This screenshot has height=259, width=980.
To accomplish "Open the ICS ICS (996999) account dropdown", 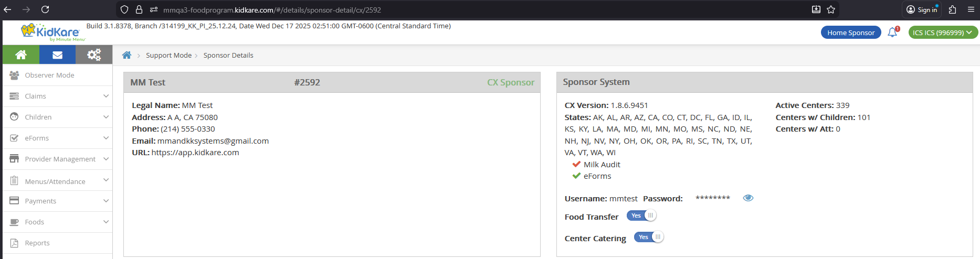I will coord(942,33).
